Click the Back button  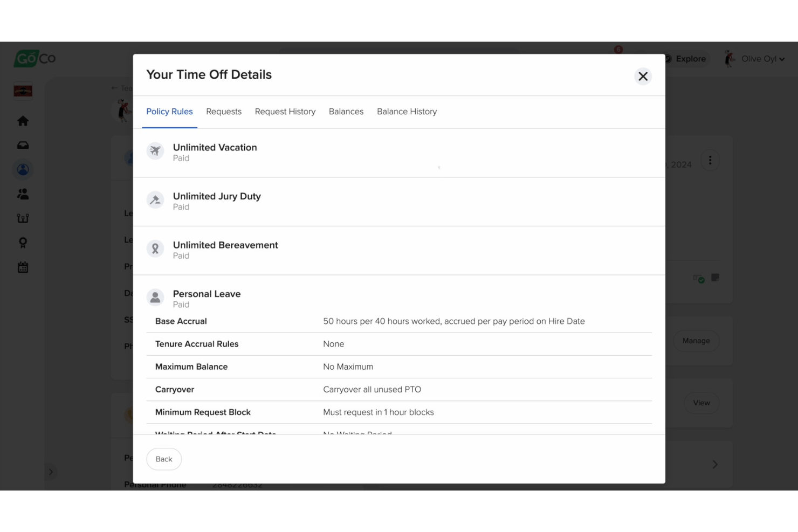tap(164, 459)
